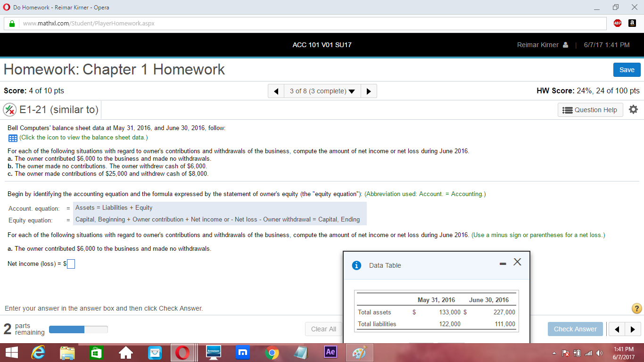The image size is (644, 362).
Task: Launch After Effects from taskbar
Action: [x=331, y=353]
